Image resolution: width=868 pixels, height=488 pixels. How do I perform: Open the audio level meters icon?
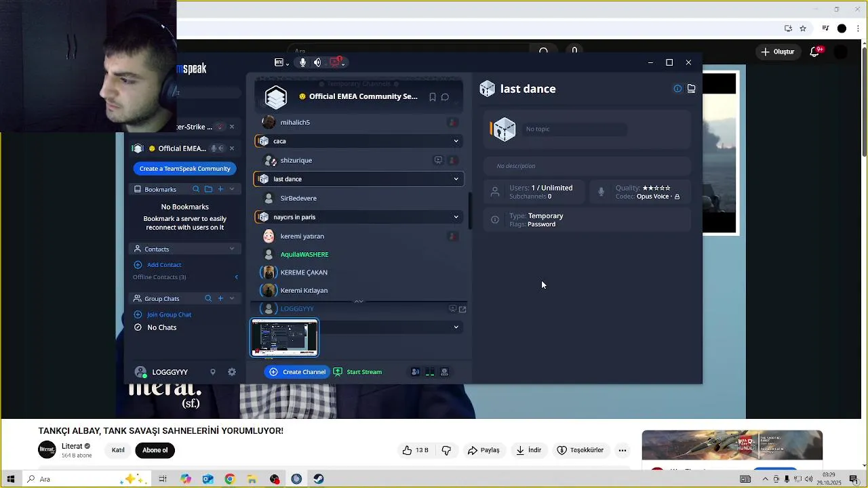[x=430, y=371]
